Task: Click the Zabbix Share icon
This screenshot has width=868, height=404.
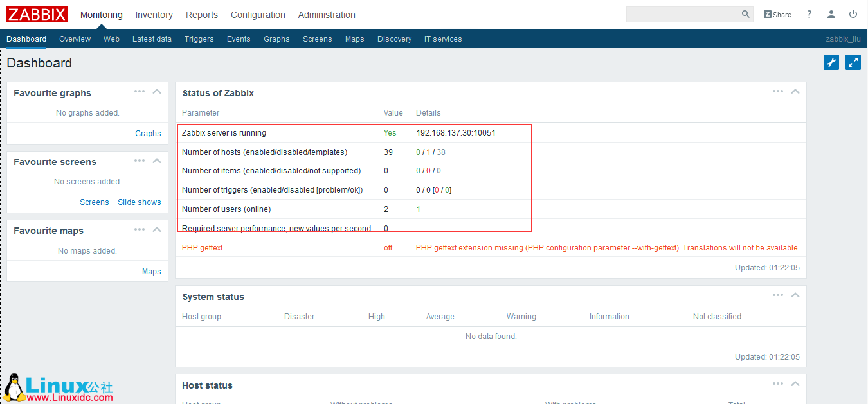Action: coord(777,14)
